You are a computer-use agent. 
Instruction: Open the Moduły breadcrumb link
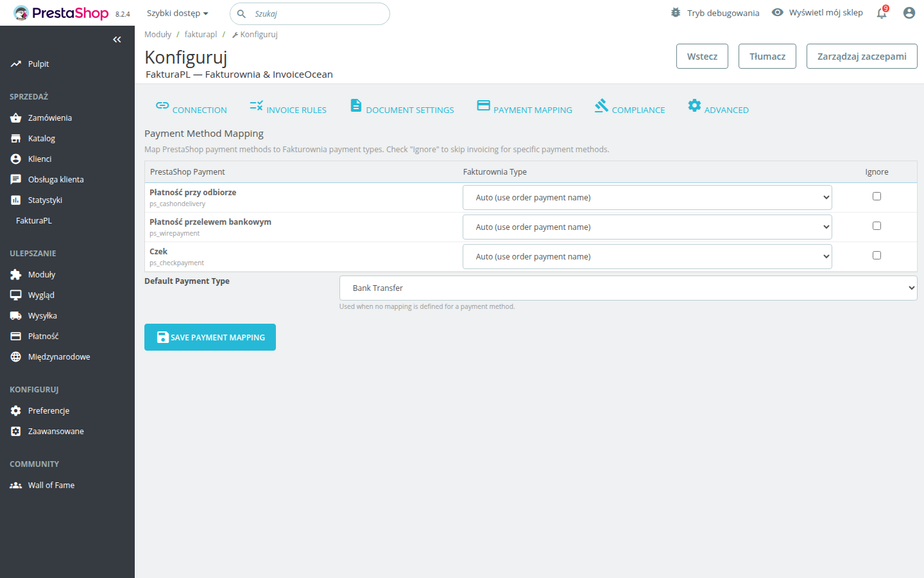158,35
